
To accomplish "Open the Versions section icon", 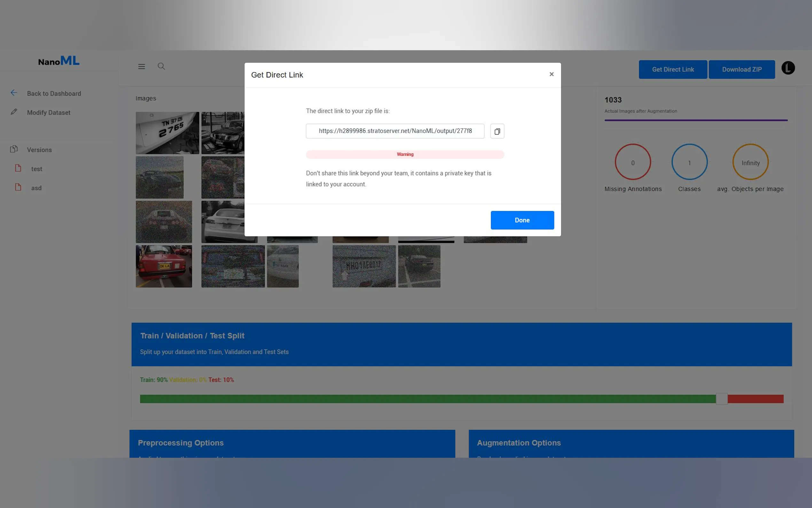I will click(x=14, y=149).
